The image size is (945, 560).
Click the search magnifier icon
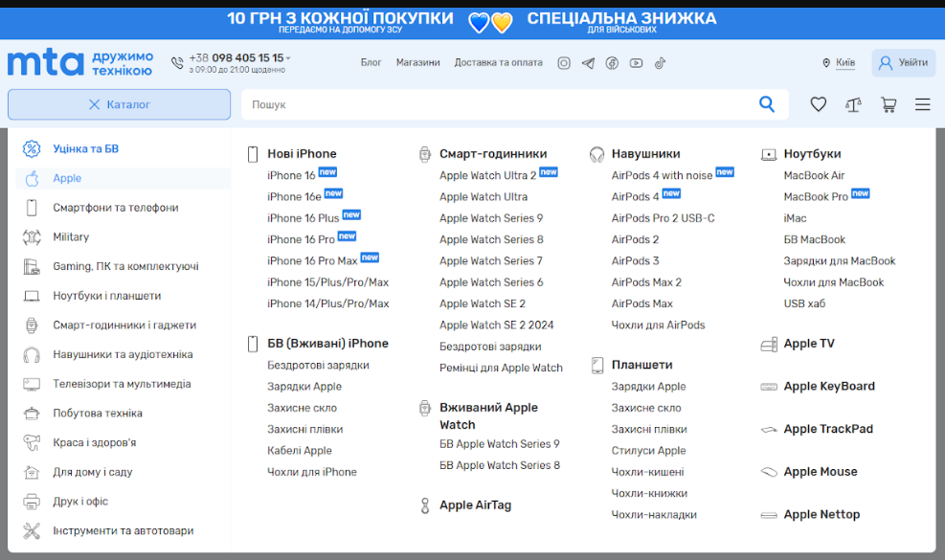tap(767, 104)
